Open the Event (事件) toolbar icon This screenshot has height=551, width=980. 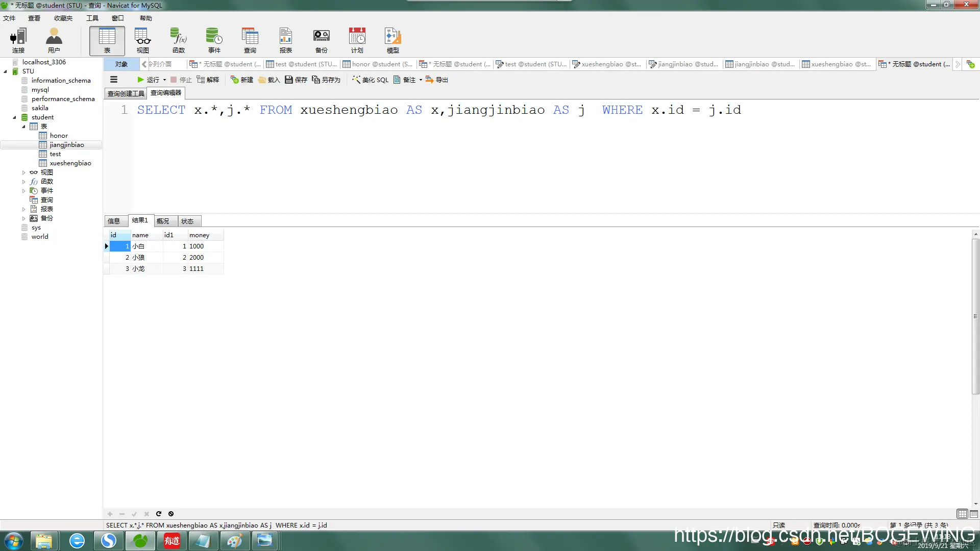pyautogui.click(x=214, y=41)
